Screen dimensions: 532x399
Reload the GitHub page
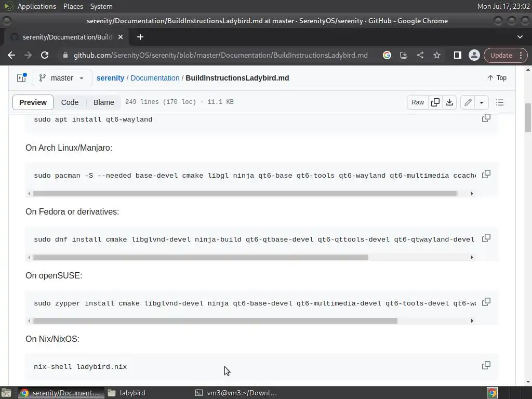pyautogui.click(x=45, y=55)
